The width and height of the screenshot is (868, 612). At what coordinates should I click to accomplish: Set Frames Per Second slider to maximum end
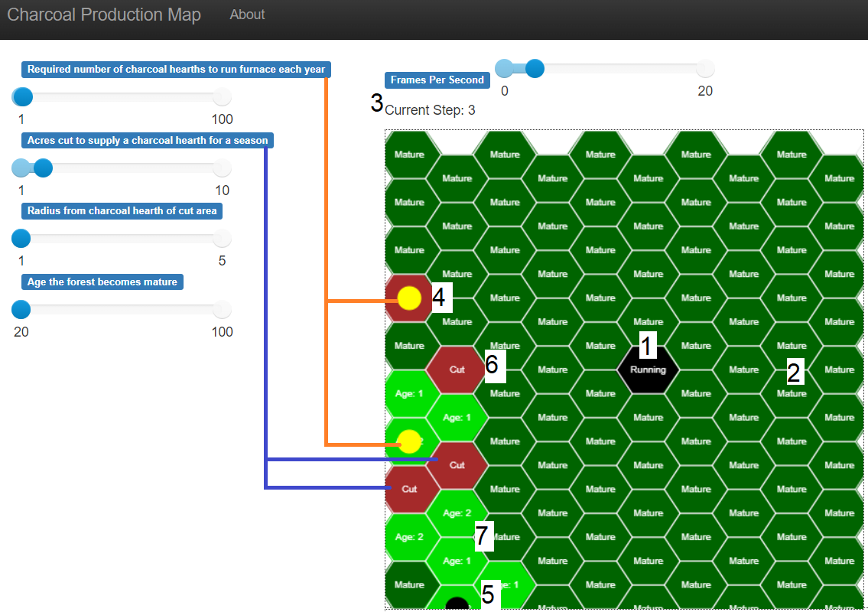click(705, 69)
